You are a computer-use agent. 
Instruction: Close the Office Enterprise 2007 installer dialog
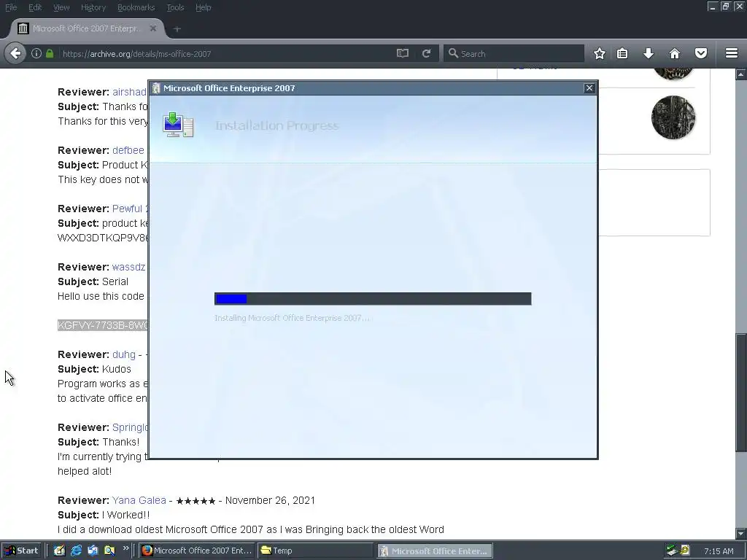[589, 88]
